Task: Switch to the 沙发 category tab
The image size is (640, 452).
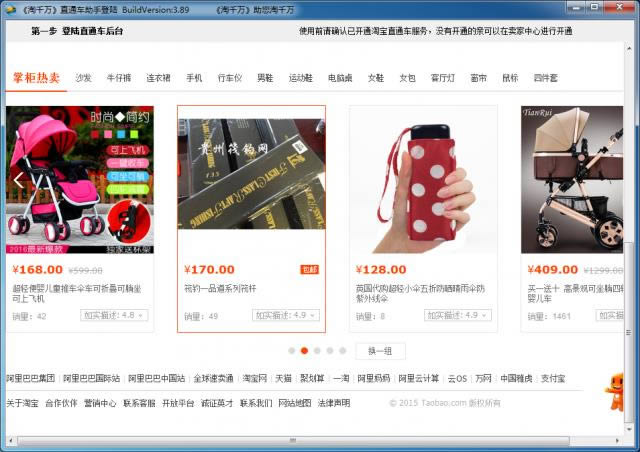Action: (83, 78)
